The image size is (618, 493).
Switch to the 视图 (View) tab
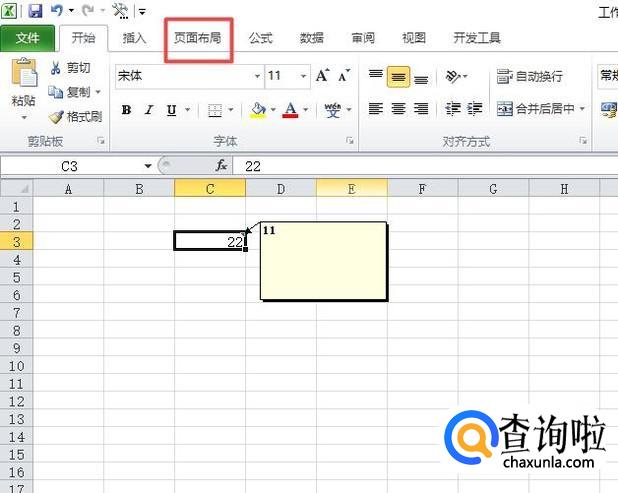414,38
